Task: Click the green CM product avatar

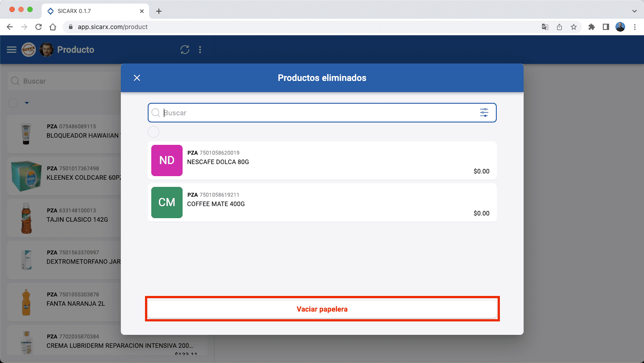Action: (x=167, y=203)
